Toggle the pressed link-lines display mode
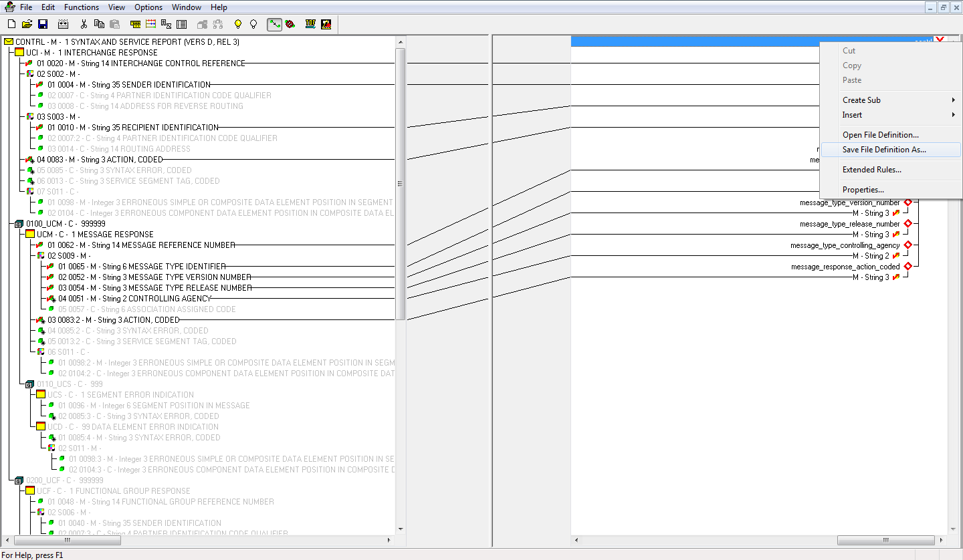The height and width of the screenshot is (560, 963). [x=274, y=24]
